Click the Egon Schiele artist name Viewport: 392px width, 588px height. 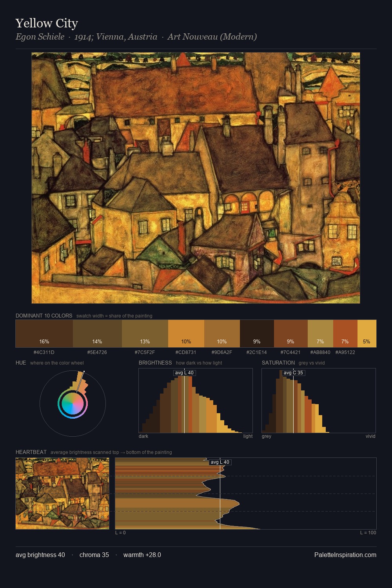(x=40, y=37)
